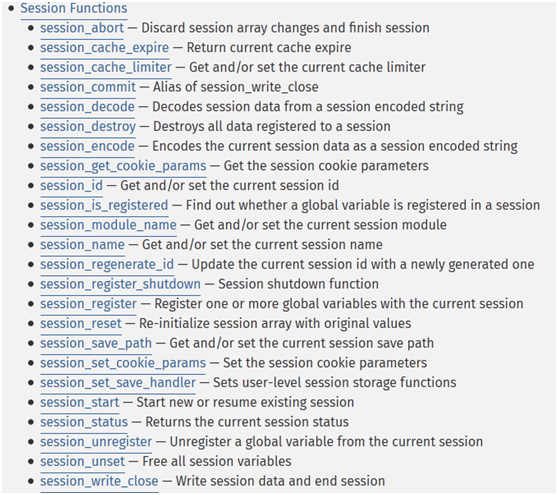This screenshot has width=558, height=495.
Task: Go to session_regenerate_id page
Action: pyautogui.click(x=107, y=264)
